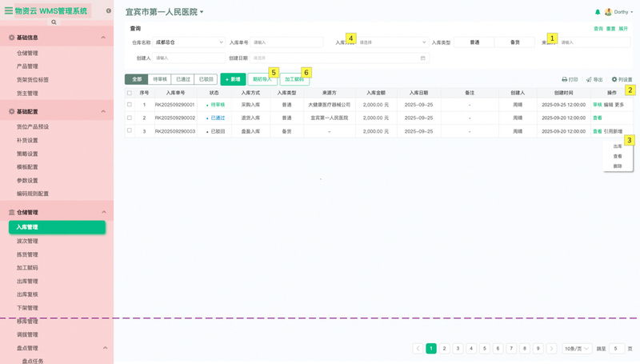Screen dimensions: 640x364
Task: Click the 打印 printer icon
Action: (565, 80)
